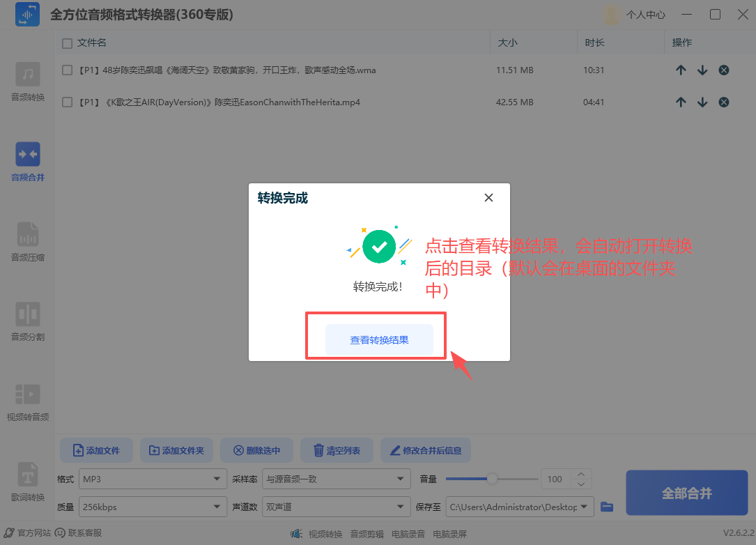Tick the checkbox of the MP4 file
Screen dimensions: 756x545
[x=67, y=102]
